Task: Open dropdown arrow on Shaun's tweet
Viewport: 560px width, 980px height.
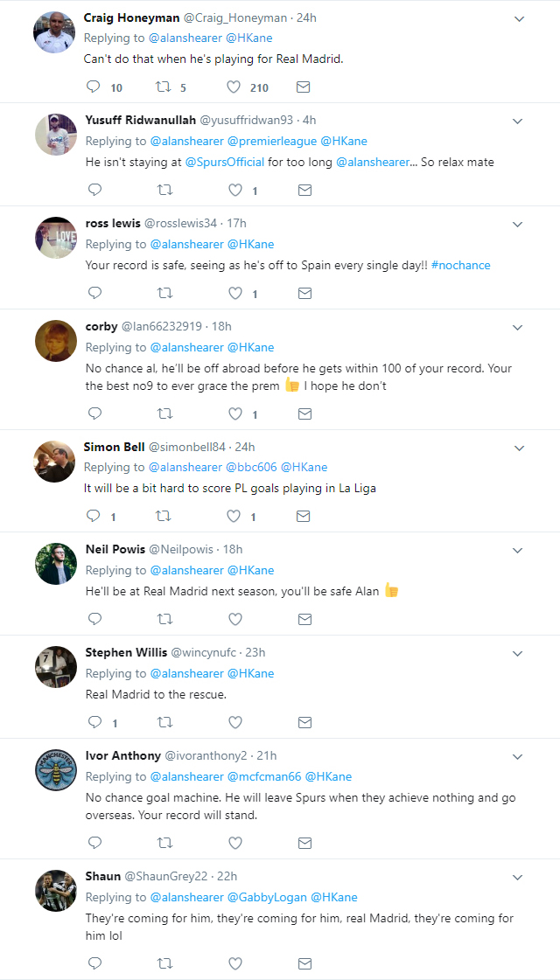Action: click(517, 875)
